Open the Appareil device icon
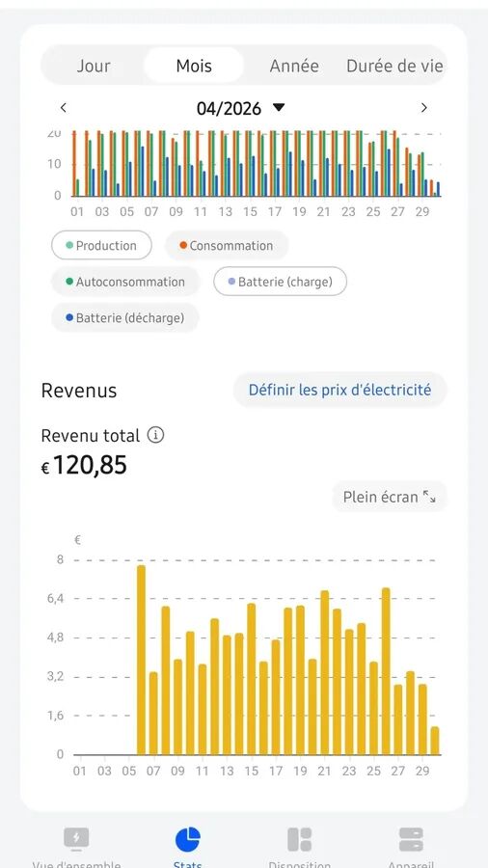488x868 pixels. (x=411, y=840)
